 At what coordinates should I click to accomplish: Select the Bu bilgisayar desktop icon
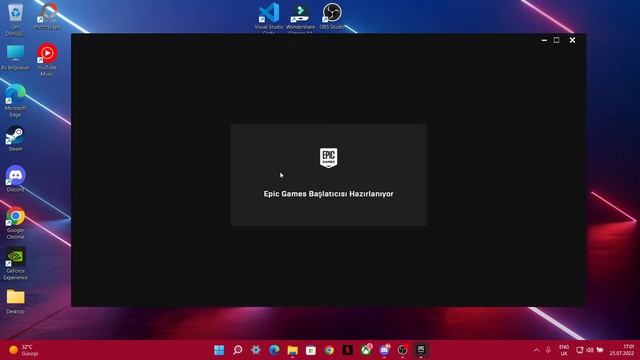16,57
